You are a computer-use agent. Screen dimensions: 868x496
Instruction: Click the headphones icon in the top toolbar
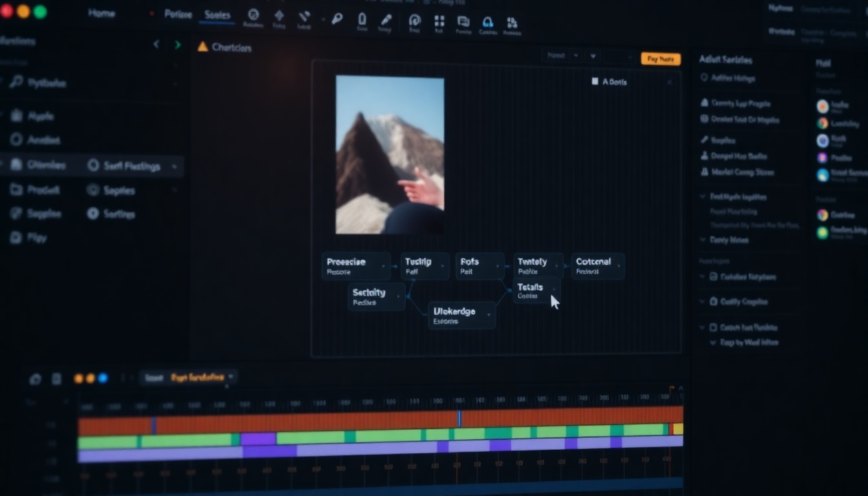tap(488, 23)
